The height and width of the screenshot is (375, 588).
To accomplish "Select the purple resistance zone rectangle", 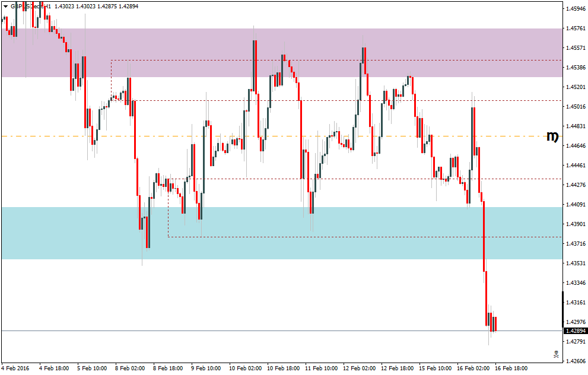I will (282, 53).
